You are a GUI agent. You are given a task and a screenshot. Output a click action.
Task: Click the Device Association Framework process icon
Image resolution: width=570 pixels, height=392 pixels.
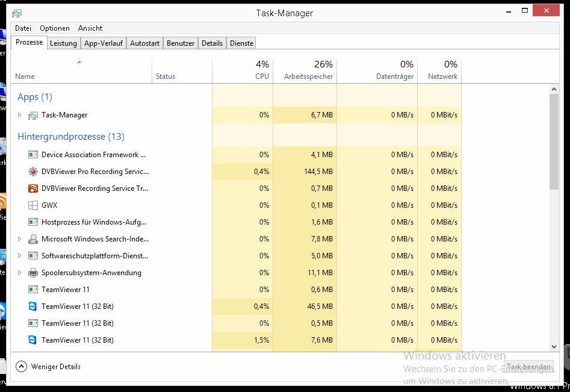coord(33,155)
